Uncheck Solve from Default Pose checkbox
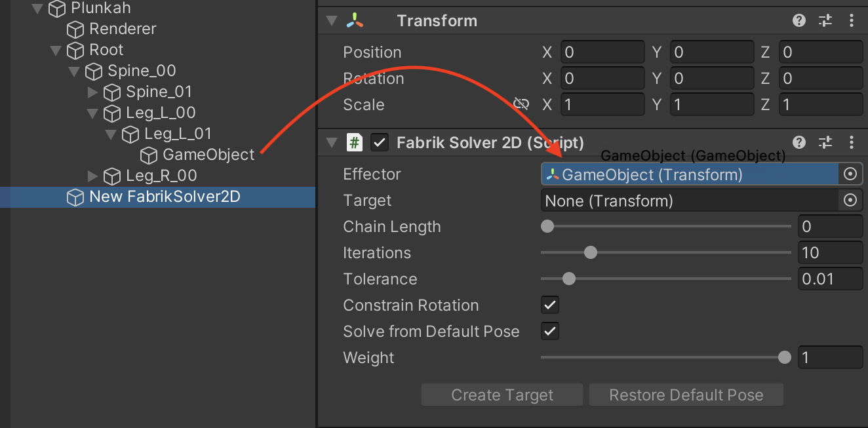 pyautogui.click(x=550, y=332)
